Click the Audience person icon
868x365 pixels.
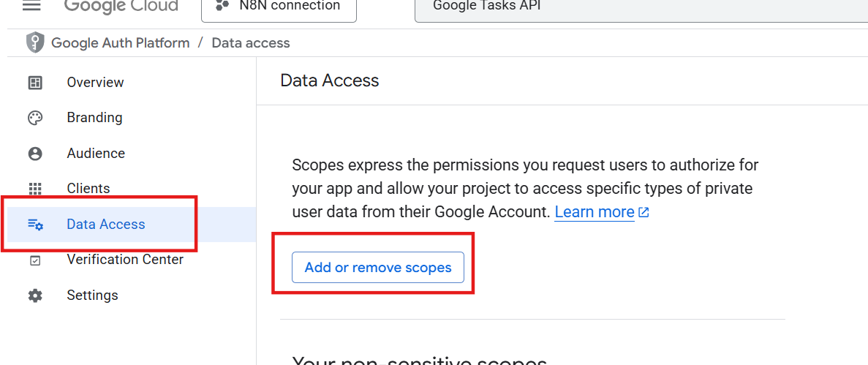[x=35, y=154]
